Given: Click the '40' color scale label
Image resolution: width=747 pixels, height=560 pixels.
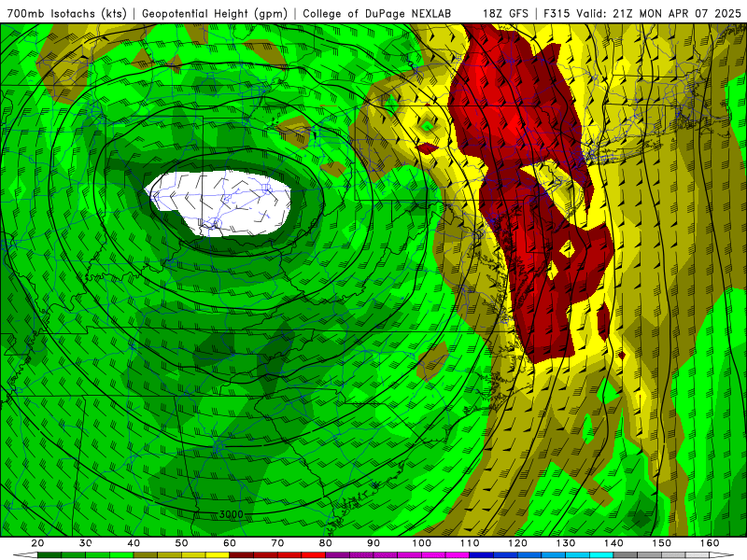Looking at the screenshot, I should point(134,543).
